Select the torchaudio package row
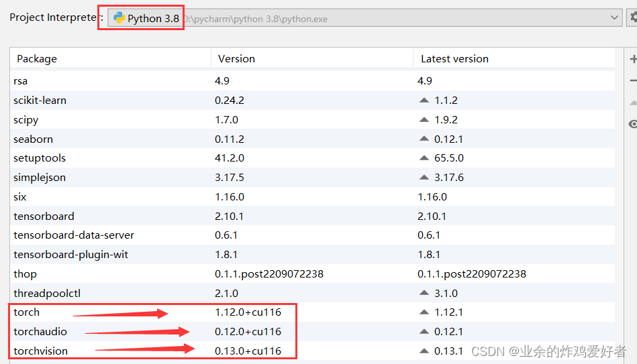Screen dimensions: 637x364 point(312,332)
